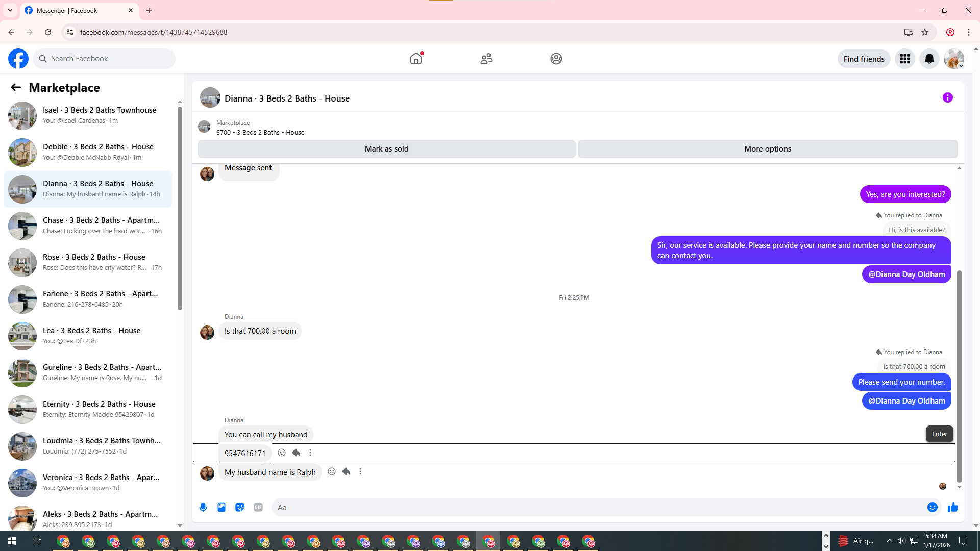Open conversation information icon
This screenshot has height=551, width=980.
click(x=947, y=97)
